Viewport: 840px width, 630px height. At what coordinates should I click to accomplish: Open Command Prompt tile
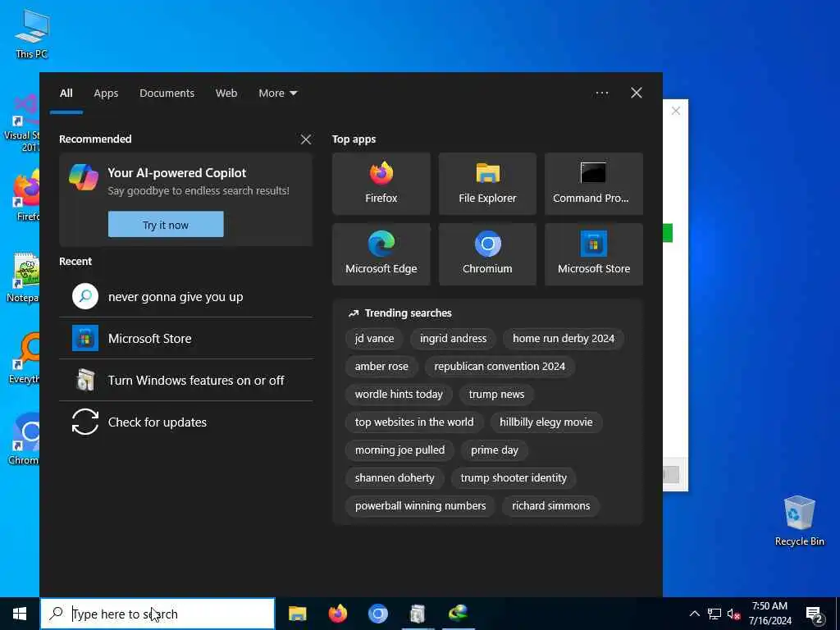coord(594,184)
